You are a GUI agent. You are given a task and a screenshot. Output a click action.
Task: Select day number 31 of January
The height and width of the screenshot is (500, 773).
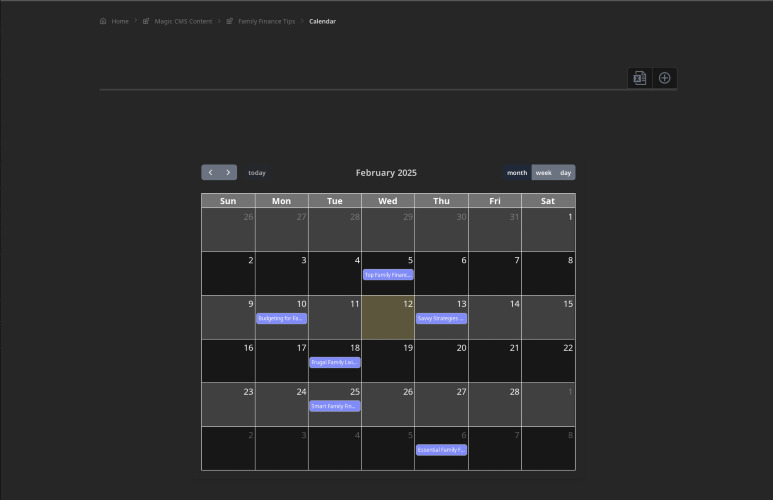click(x=514, y=216)
